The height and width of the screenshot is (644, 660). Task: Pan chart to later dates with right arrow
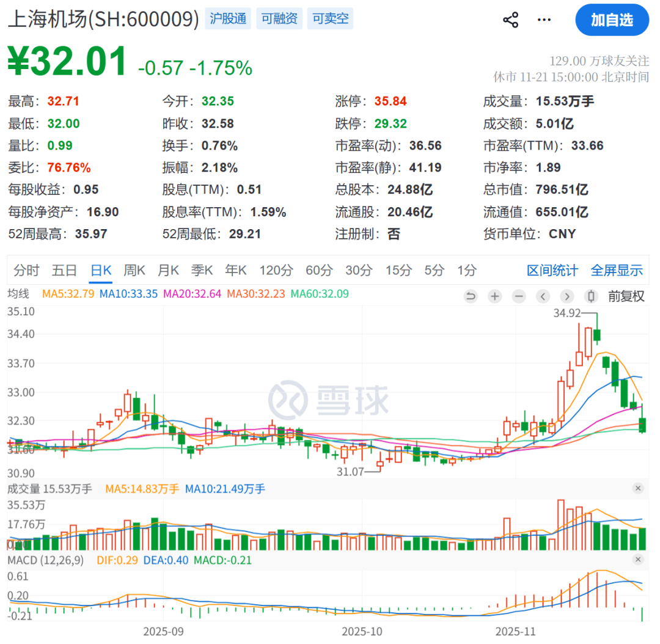pos(567,296)
